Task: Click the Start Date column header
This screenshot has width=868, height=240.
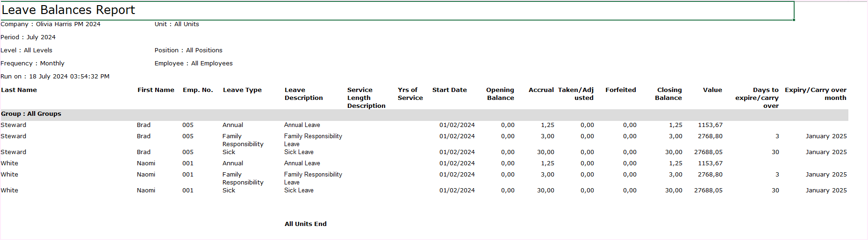Action: click(449, 90)
